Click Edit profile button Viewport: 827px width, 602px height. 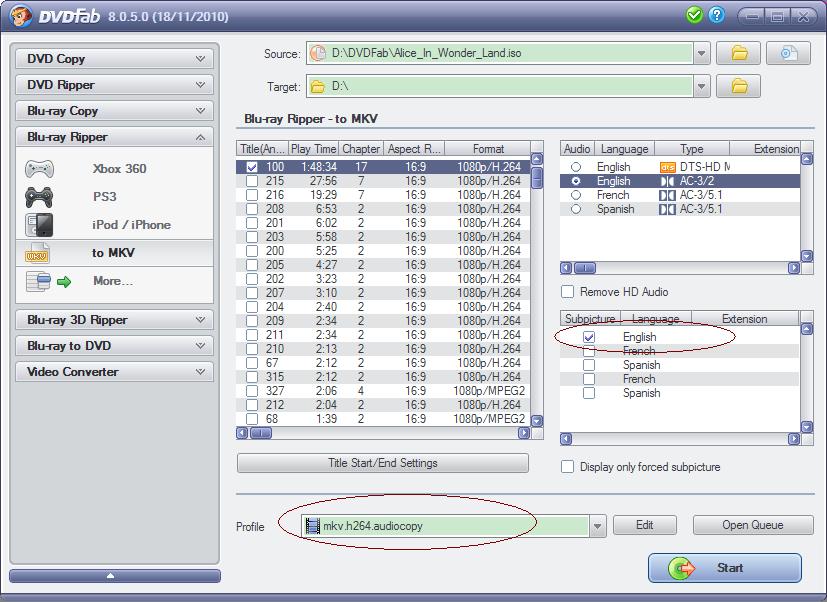point(645,525)
